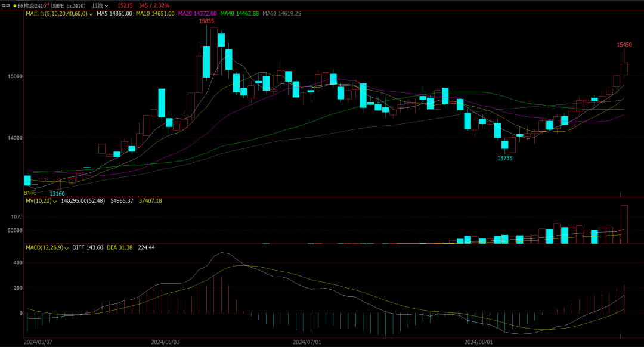Click the MV value 54965.37
This screenshot has height=347, width=644.
[x=122, y=201]
